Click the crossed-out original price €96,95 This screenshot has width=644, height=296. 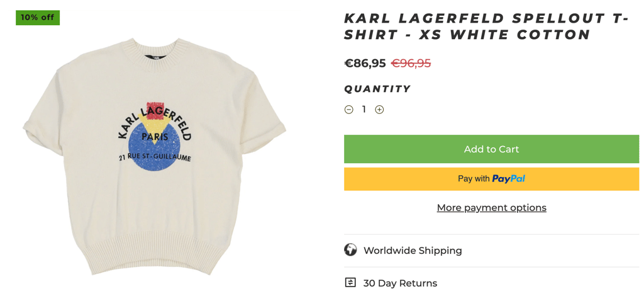(x=411, y=63)
